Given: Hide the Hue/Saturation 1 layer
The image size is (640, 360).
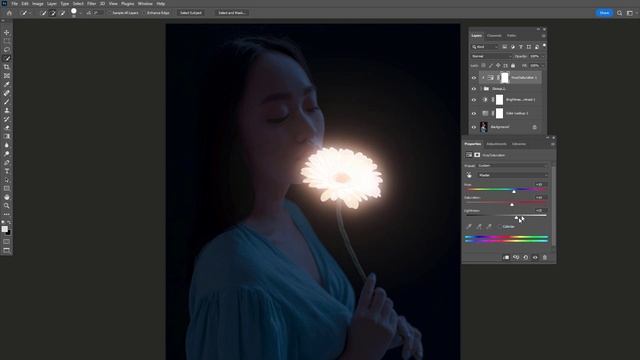Looking at the screenshot, I should pos(474,78).
